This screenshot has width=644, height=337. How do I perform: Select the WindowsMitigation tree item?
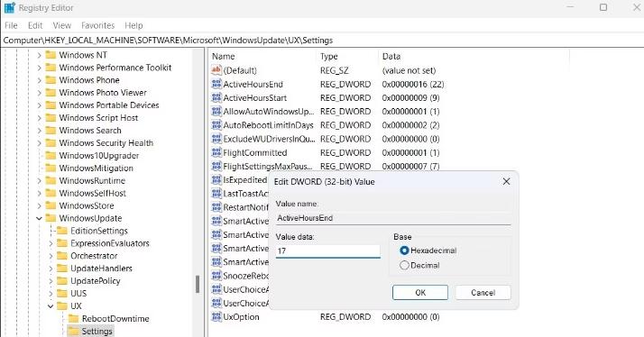point(97,168)
